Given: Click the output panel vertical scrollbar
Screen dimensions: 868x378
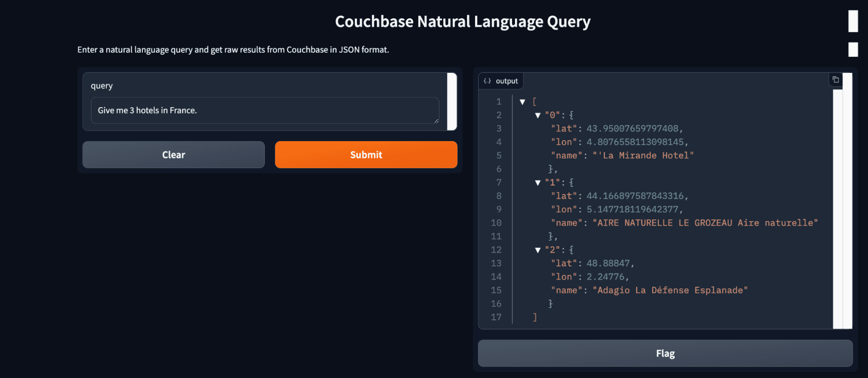Looking at the screenshot, I should pos(838,208).
